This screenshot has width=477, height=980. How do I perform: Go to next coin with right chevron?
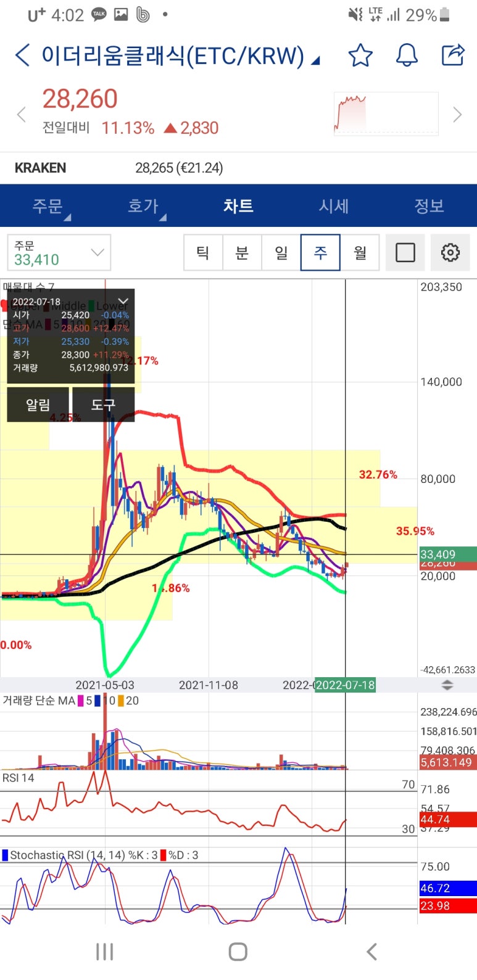coord(457,115)
